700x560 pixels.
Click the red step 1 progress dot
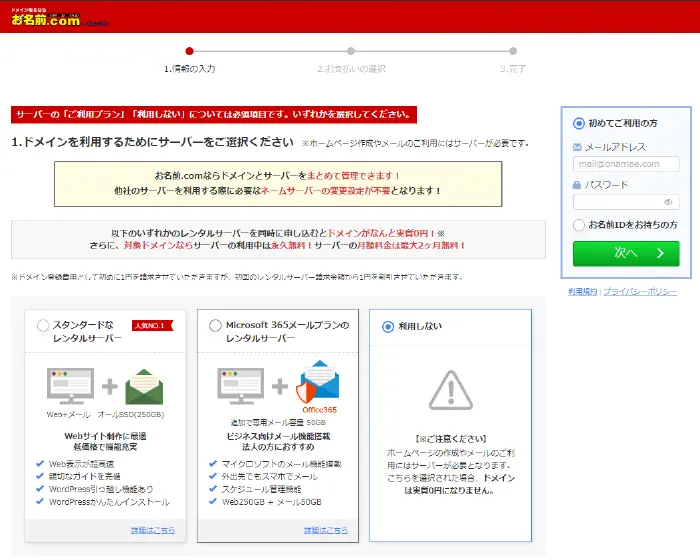pos(189,51)
